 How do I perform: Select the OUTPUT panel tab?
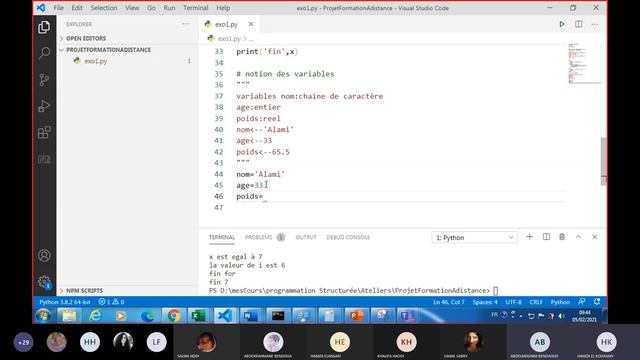pyautogui.click(x=306, y=237)
